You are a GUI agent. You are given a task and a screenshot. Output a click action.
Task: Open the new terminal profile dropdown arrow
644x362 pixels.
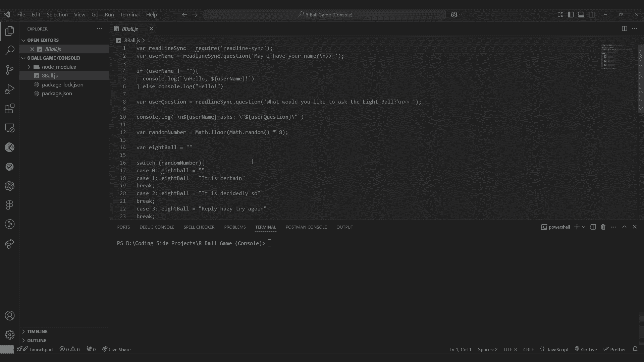pyautogui.click(x=584, y=227)
